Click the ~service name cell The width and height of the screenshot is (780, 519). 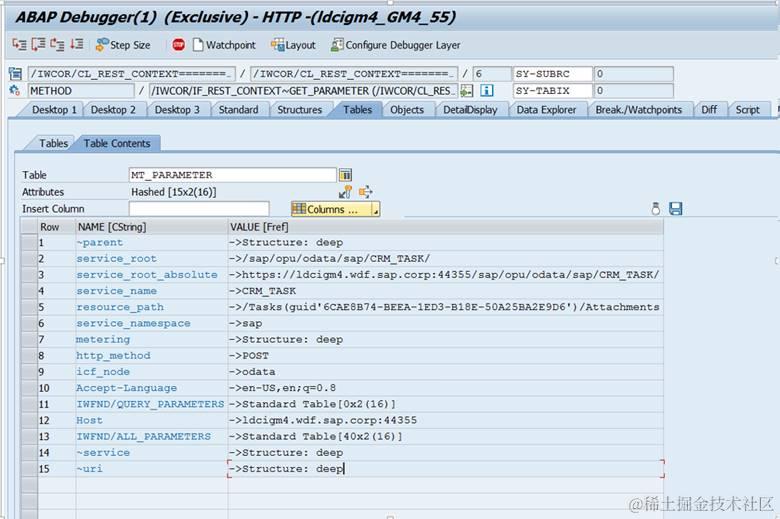pos(151,453)
